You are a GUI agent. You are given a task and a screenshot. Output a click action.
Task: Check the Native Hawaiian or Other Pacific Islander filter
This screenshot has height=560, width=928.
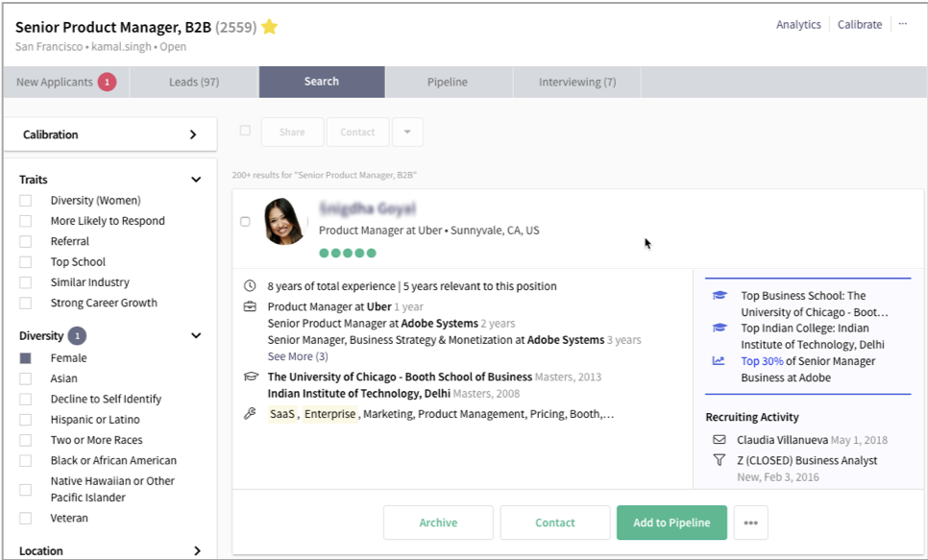coord(25,490)
